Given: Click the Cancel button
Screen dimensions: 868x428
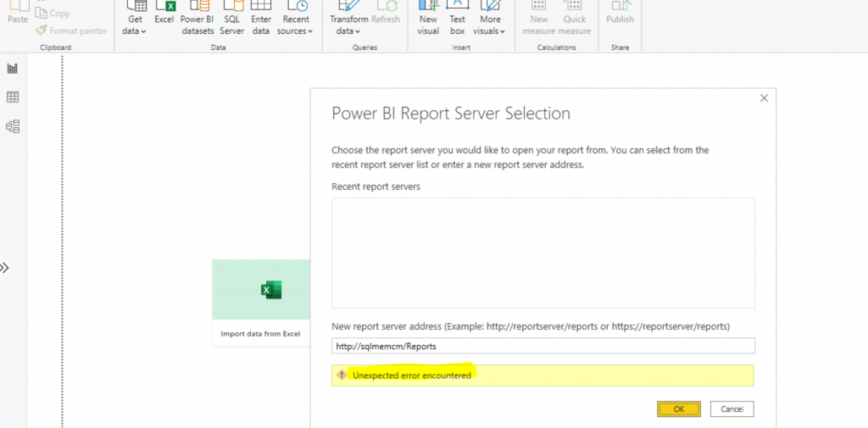Looking at the screenshot, I should point(732,409).
